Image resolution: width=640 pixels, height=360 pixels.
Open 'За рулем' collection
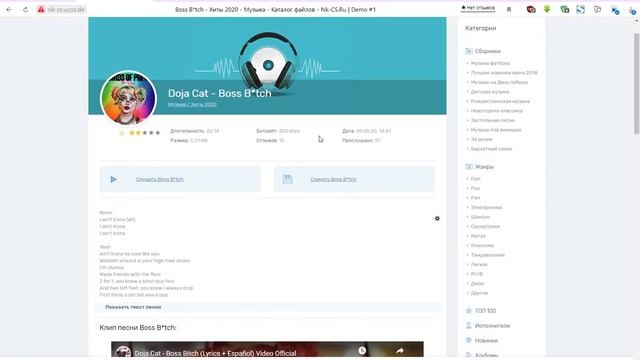coord(482,139)
